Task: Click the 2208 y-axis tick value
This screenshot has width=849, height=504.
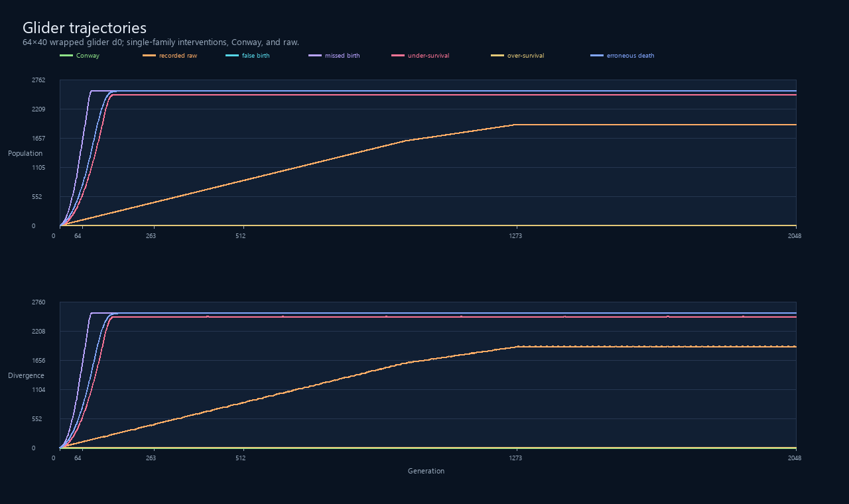Action: [x=38, y=332]
